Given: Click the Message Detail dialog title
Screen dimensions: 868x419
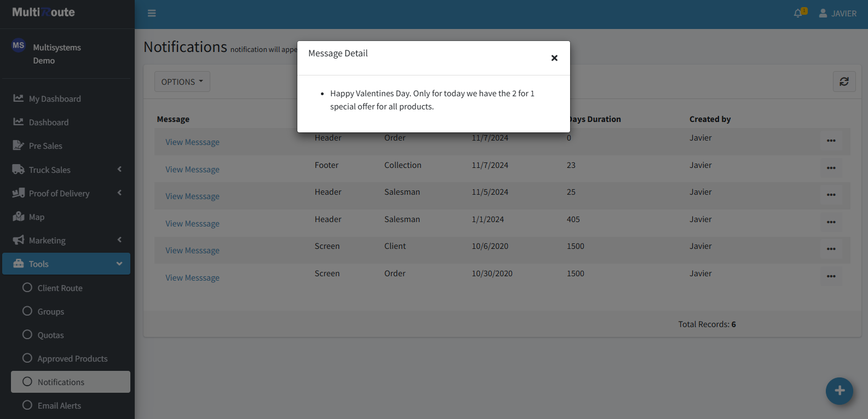Looking at the screenshot, I should click(x=338, y=53).
